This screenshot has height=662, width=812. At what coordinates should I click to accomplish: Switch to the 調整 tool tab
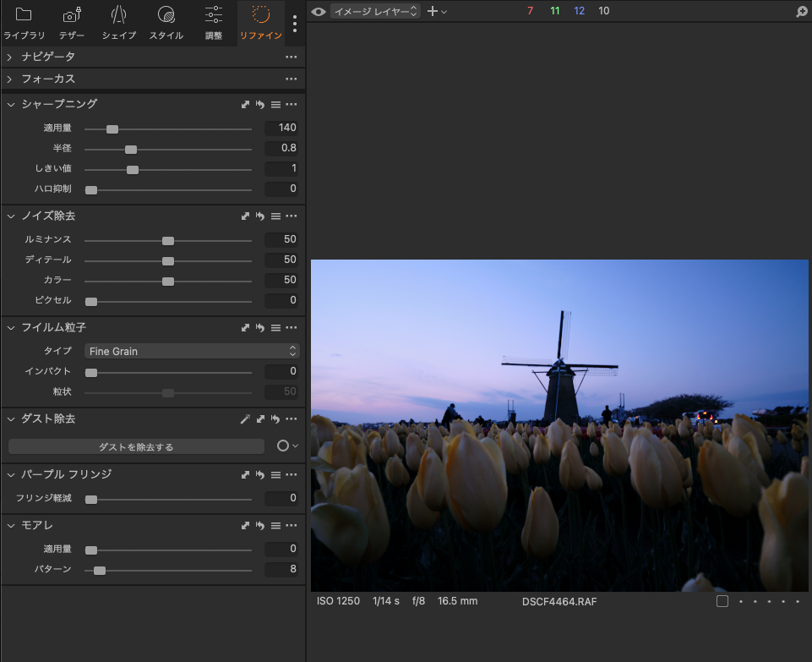[214, 23]
